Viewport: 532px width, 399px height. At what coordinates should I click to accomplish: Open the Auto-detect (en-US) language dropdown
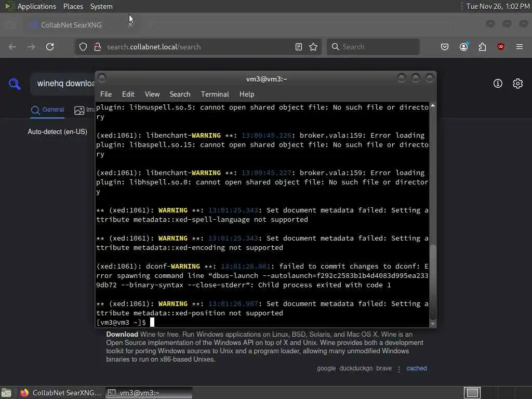pyautogui.click(x=57, y=131)
